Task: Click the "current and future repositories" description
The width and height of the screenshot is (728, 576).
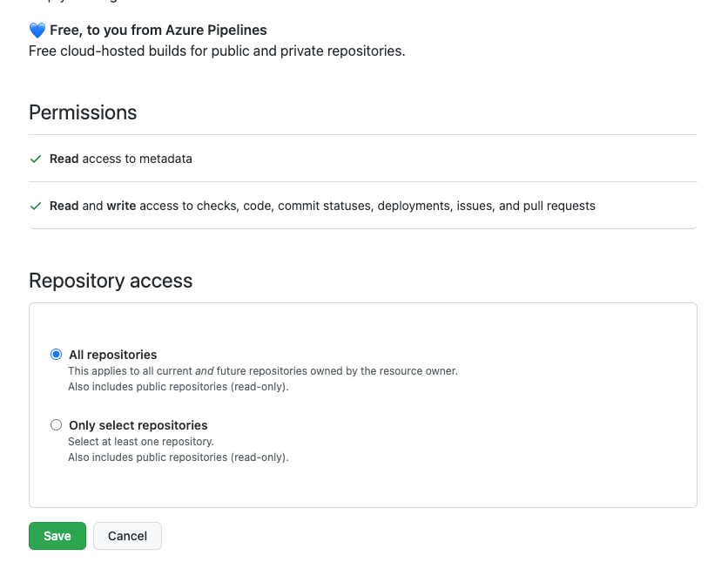Action: [262, 370]
